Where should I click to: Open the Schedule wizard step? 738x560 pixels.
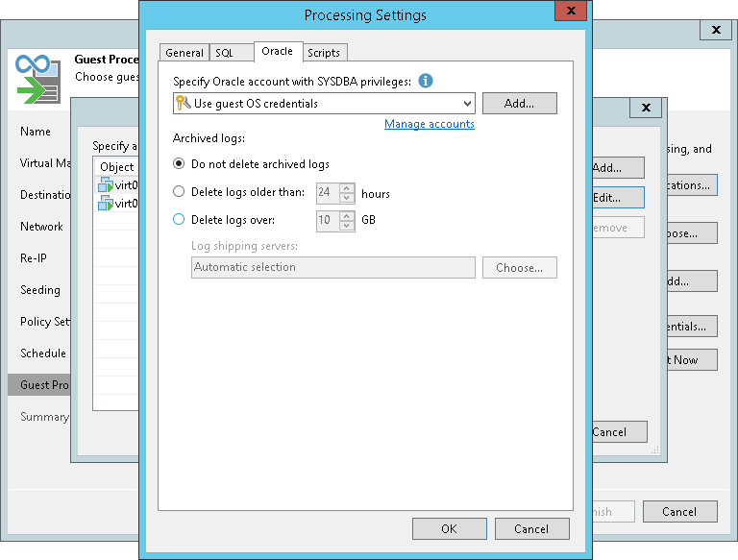43,353
